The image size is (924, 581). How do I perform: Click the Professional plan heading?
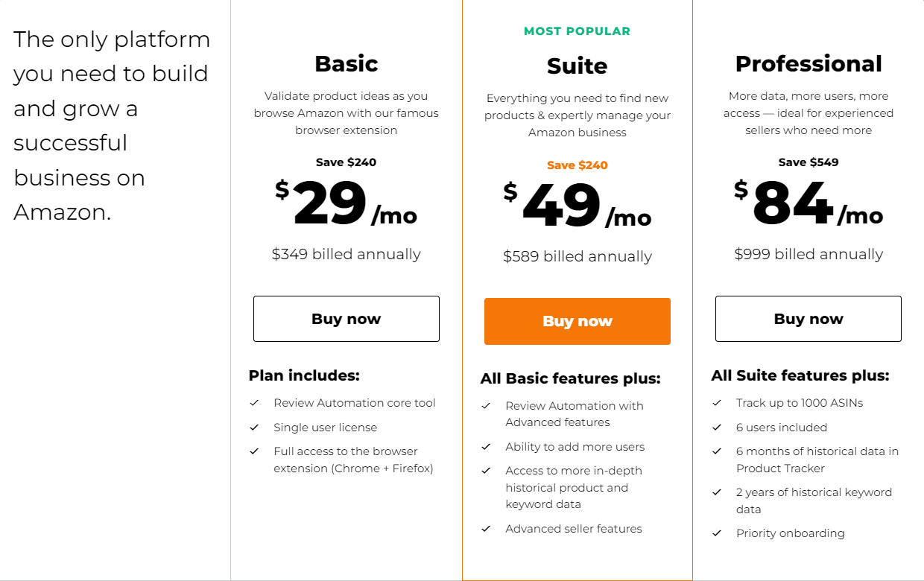coord(808,63)
